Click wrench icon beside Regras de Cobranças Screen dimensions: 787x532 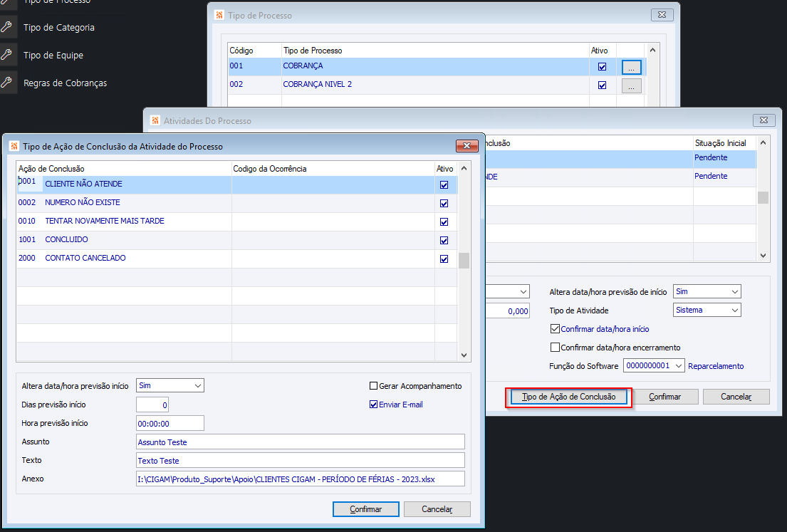tap(6, 83)
